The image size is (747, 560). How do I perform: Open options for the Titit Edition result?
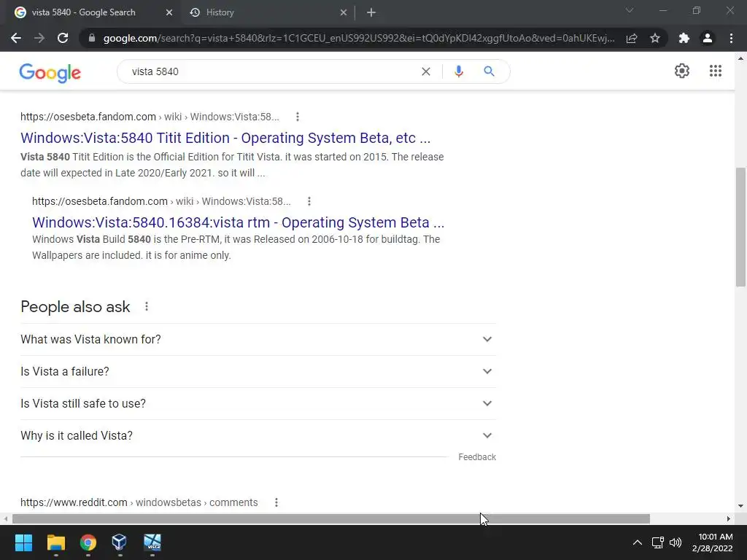[298, 117]
